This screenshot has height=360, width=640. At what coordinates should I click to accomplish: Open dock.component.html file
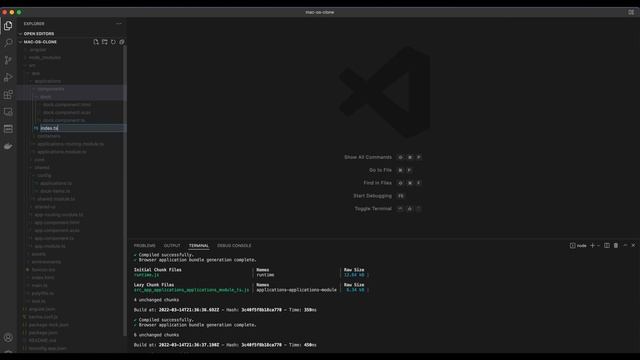[67, 104]
